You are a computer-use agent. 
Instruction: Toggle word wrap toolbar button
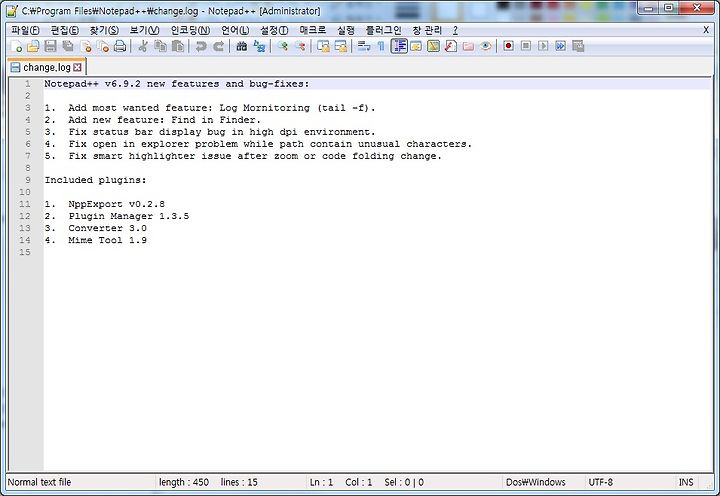coord(364,46)
